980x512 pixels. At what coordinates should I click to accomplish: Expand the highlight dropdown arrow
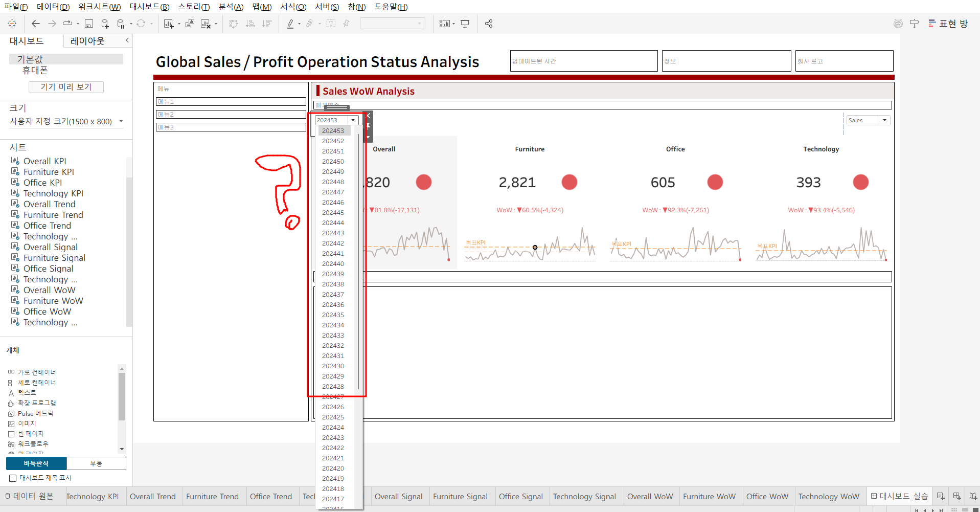(x=299, y=24)
